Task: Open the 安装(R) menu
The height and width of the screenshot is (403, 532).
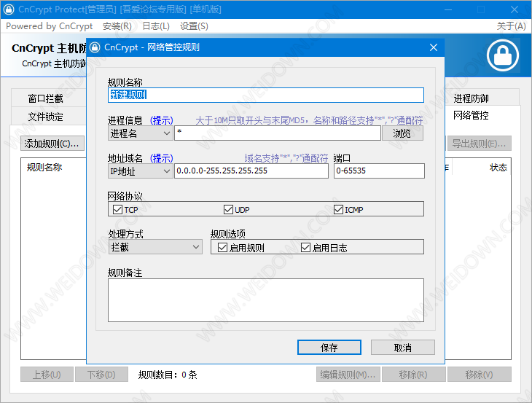Action: tap(117, 26)
